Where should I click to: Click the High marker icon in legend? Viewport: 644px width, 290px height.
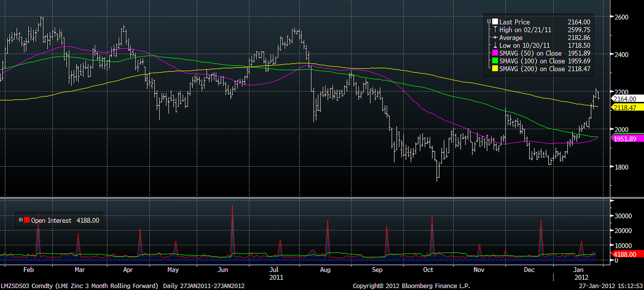pos(495,30)
